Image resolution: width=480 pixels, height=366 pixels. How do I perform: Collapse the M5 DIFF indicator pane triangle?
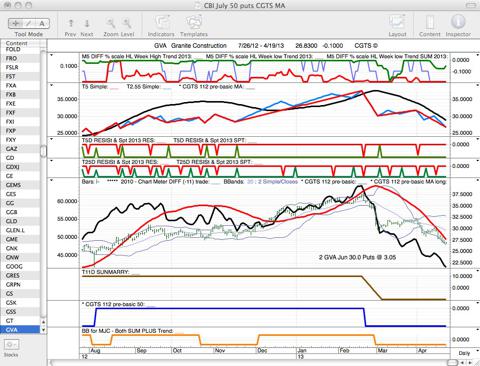[51, 55]
